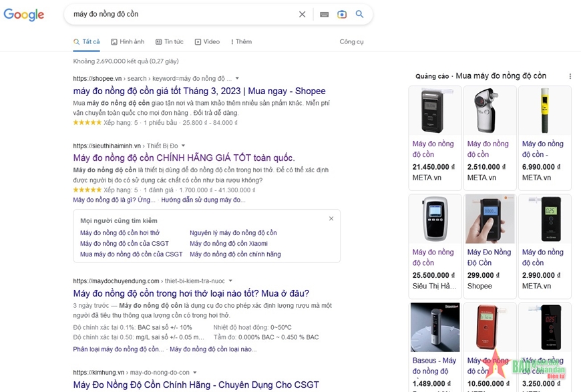581x392 pixels.
Task: Open 'Hướng dẫn sử dụng máy đo...' sitelink
Action: coord(203,200)
